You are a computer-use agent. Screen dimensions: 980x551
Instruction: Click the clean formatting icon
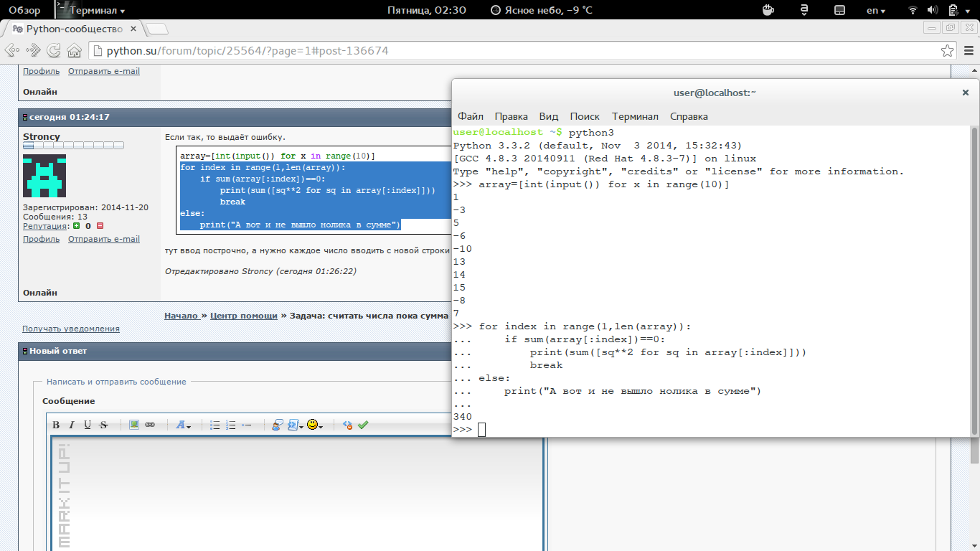[347, 425]
